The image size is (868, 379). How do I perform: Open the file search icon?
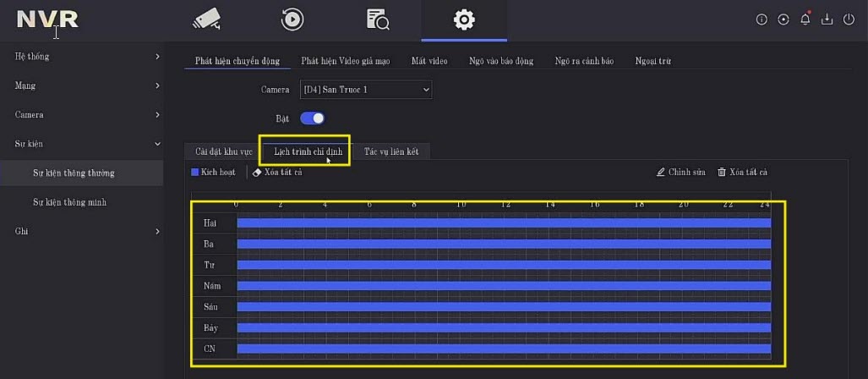pos(378,19)
